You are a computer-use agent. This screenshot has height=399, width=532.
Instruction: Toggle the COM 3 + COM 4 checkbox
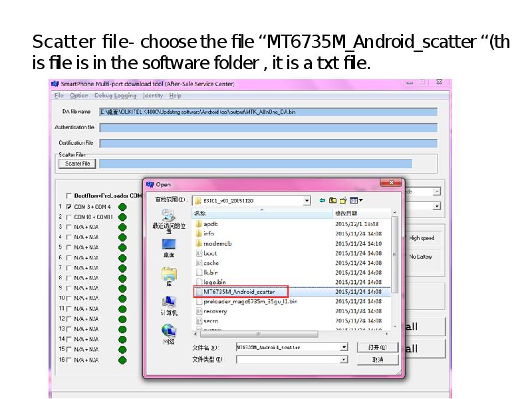click(68, 207)
